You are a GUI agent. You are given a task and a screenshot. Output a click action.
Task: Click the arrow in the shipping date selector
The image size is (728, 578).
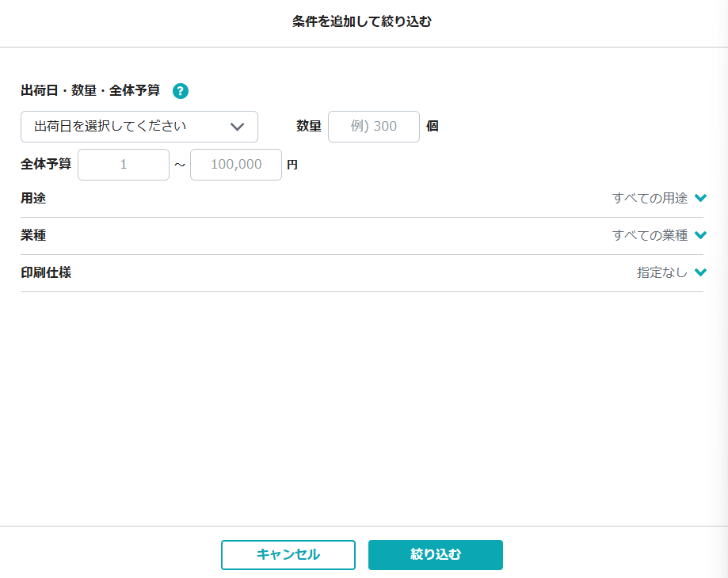click(237, 127)
